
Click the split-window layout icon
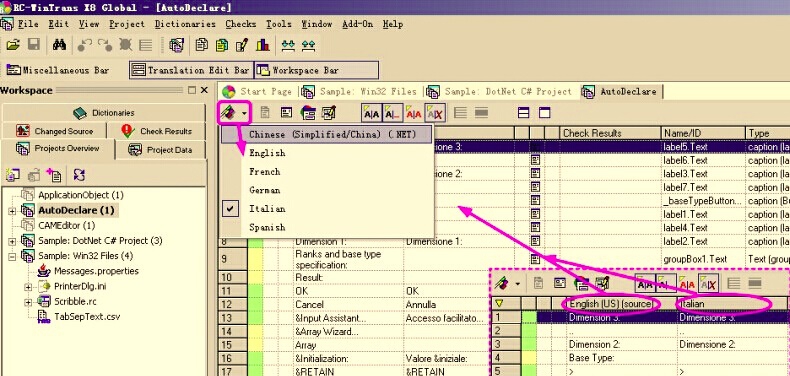click(523, 113)
